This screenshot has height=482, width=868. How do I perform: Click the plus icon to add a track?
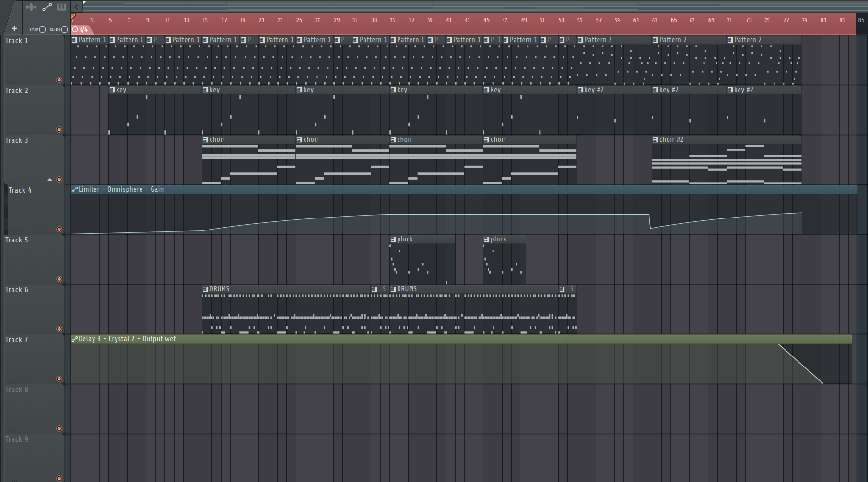(x=14, y=29)
